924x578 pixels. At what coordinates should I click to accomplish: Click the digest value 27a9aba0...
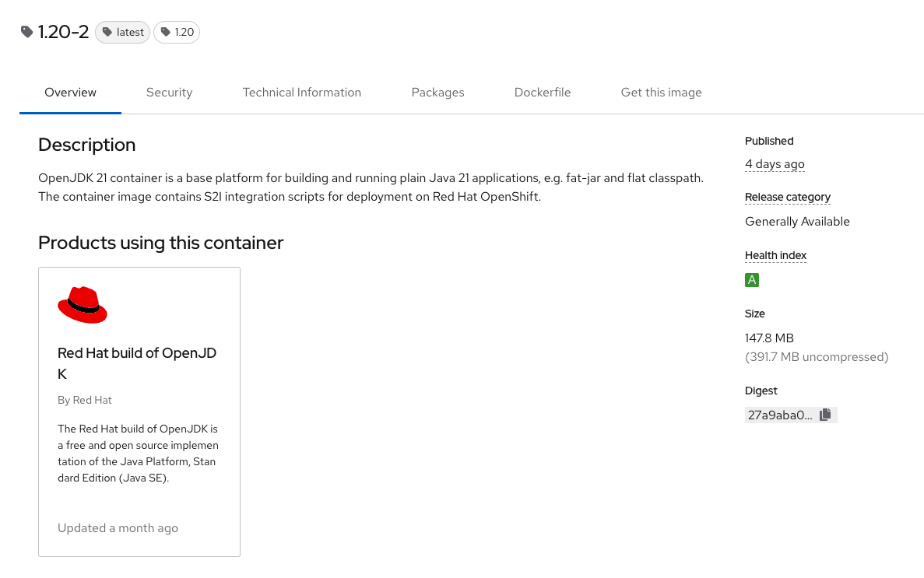pyautogui.click(x=780, y=415)
